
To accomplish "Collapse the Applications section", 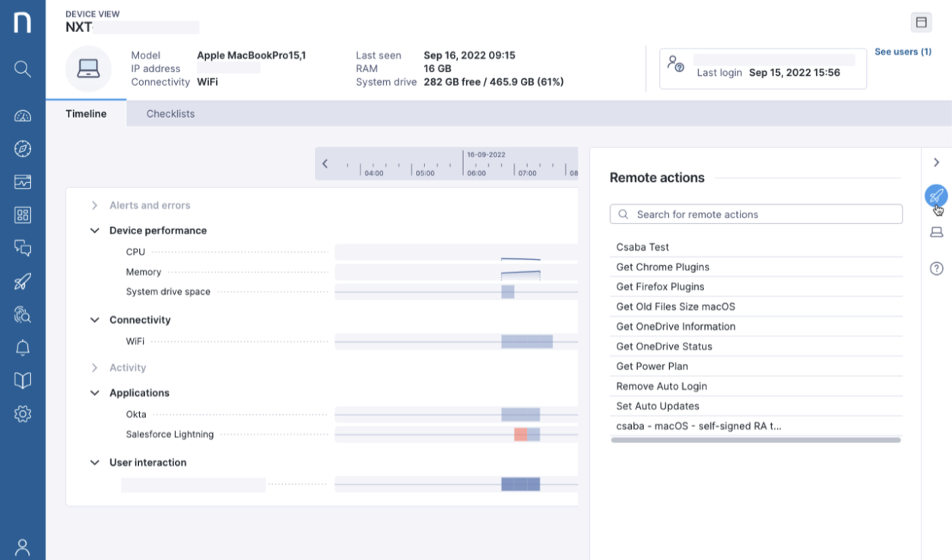I will coord(94,393).
